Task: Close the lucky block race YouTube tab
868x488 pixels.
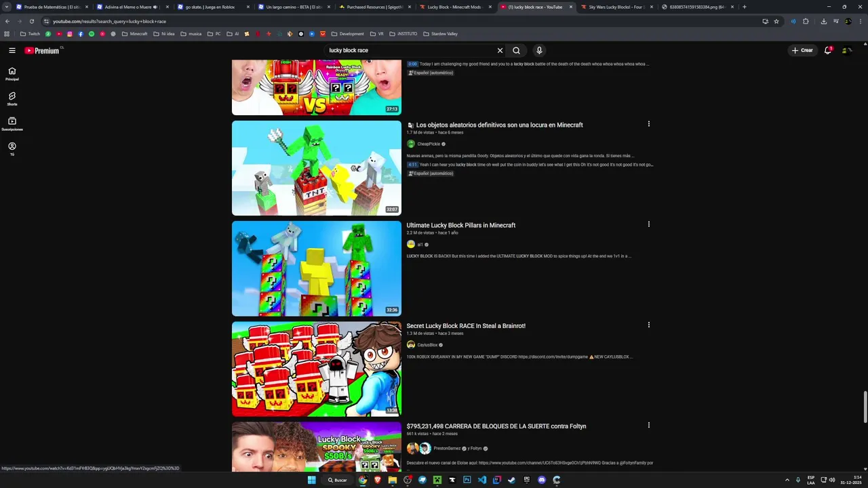Action: point(570,7)
